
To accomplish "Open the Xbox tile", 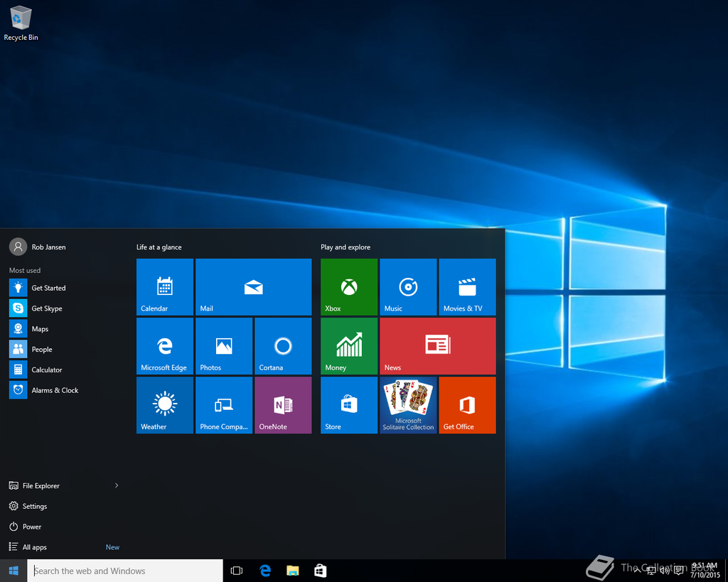I will coord(348,287).
